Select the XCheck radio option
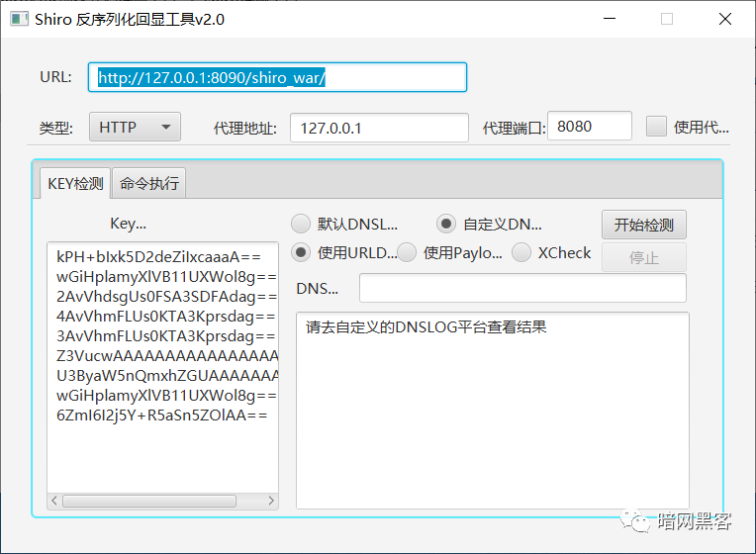Screen dimensions: 756x554 [521, 252]
